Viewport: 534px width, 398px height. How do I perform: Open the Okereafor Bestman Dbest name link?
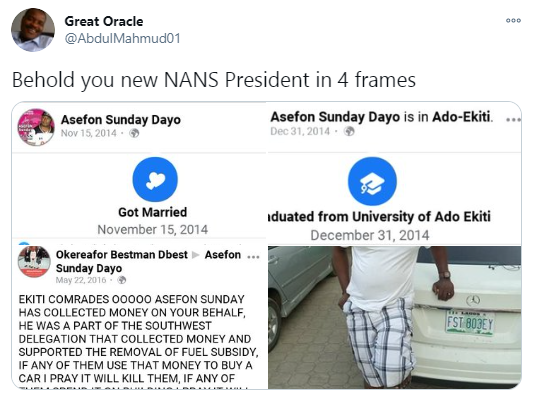[x=122, y=254]
